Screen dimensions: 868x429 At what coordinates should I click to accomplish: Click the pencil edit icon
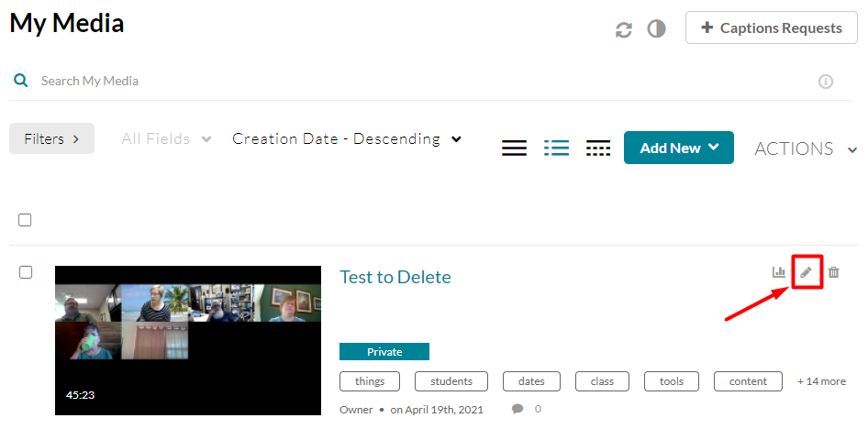(806, 272)
